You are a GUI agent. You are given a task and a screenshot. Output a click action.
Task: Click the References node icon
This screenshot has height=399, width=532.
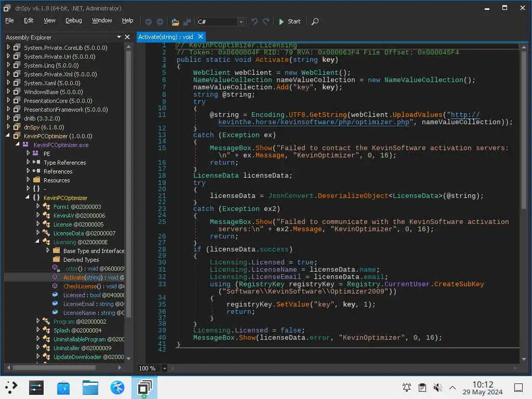click(36, 171)
